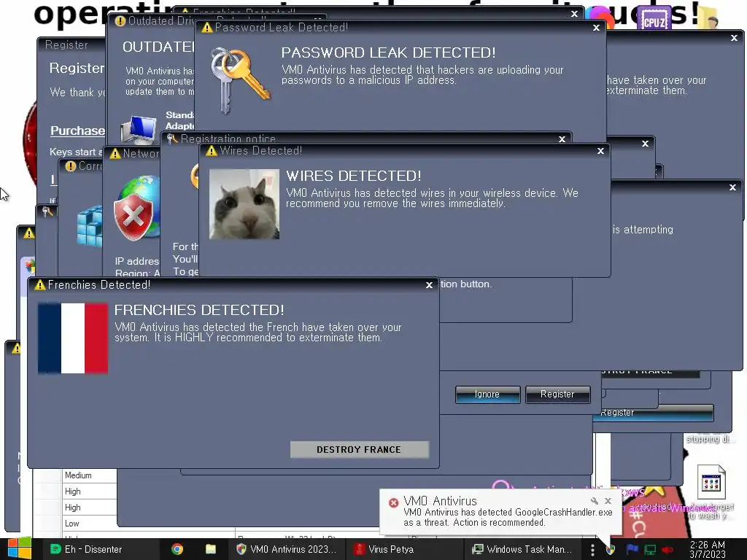The image size is (747, 560).
Task: Click the key icon on small left window
Action: pyautogui.click(x=47, y=211)
